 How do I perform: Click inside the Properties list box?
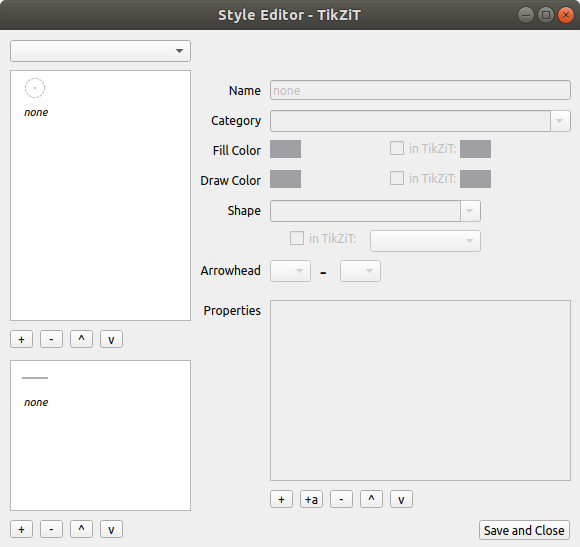click(x=420, y=391)
